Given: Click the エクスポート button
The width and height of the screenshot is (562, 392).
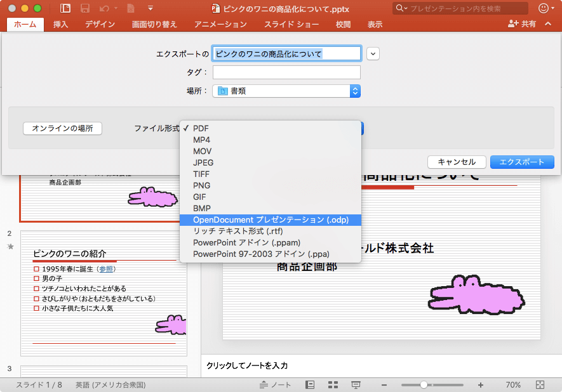Looking at the screenshot, I should pyautogui.click(x=522, y=162).
